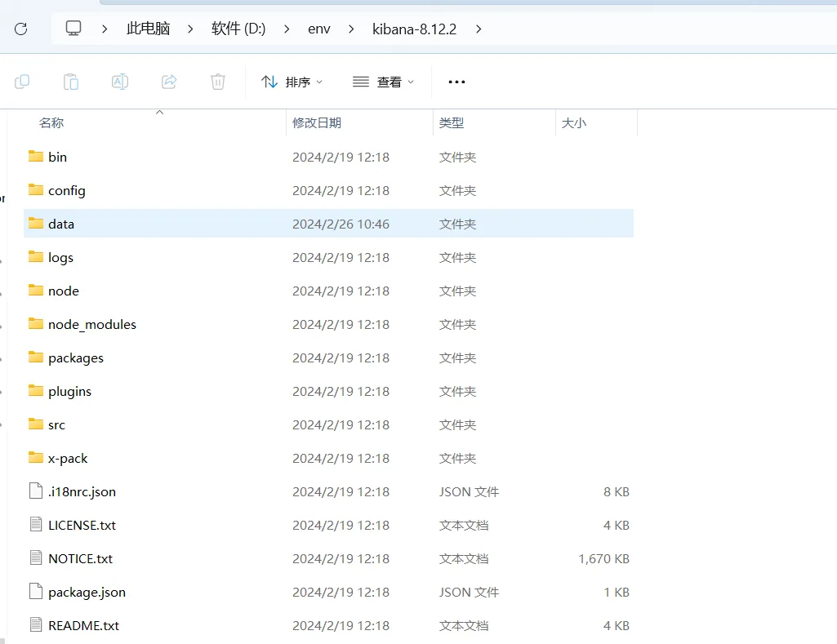Click the data folder date 2024/2/26 10:46

click(x=341, y=224)
